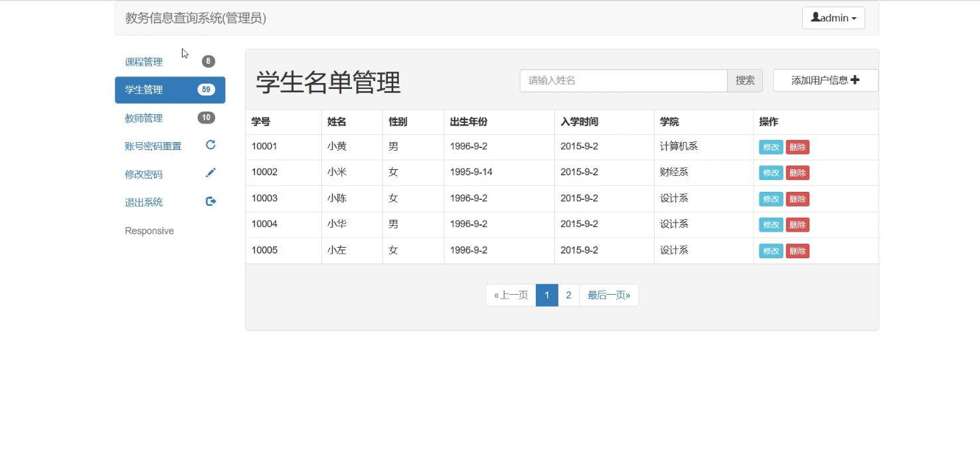
Task: Go to «上一页 previous page
Action: [511, 295]
